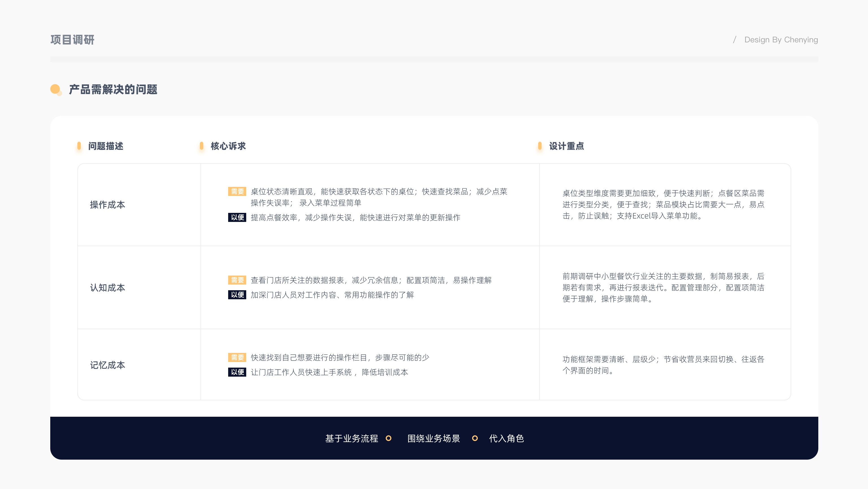Select the 认知成本 row label
The height and width of the screenshot is (489, 868).
108,287
